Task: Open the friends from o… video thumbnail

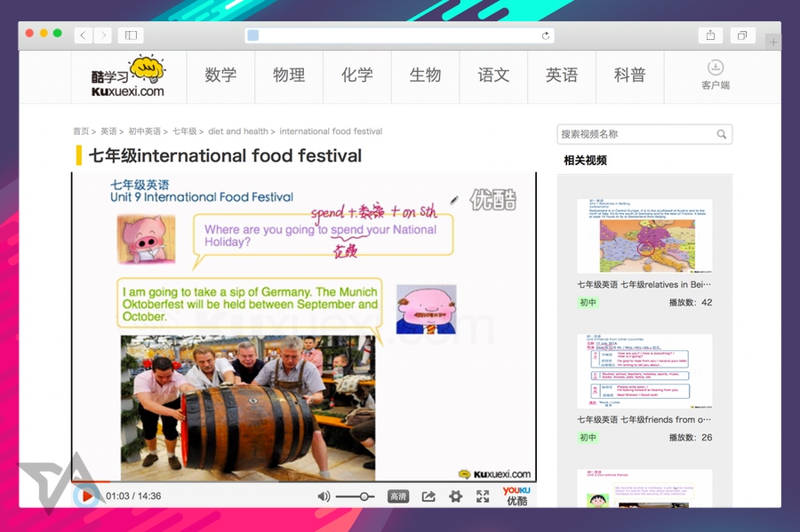Action: (x=644, y=371)
